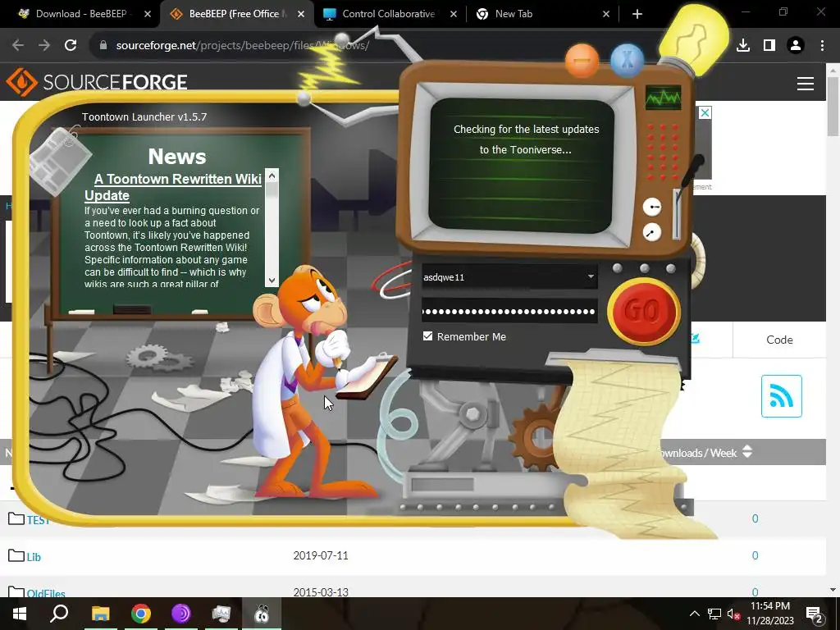Close the Download - BeeBEEP tab
The image size is (840, 630).
coord(148,15)
